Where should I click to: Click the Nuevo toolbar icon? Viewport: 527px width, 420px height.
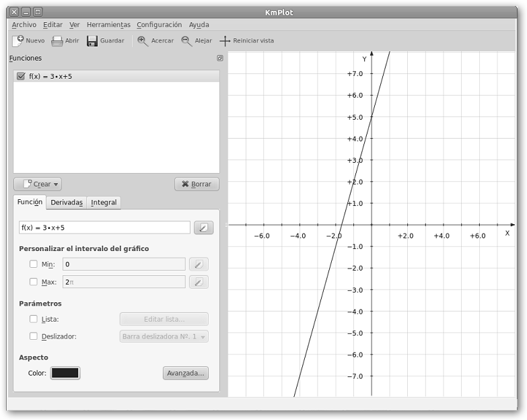click(x=18, y=40)
